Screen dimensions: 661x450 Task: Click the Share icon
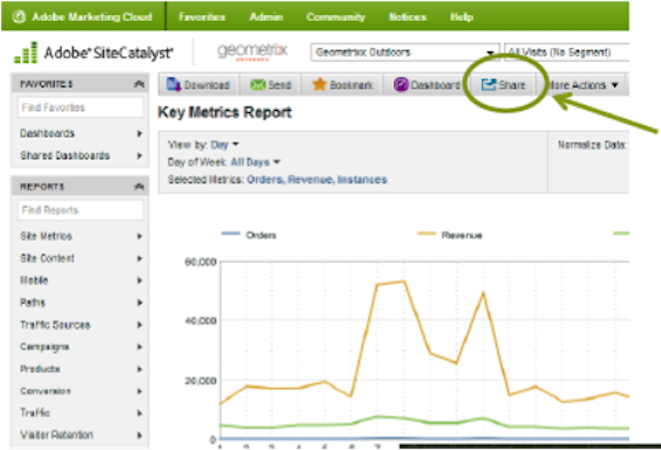pyautogui.click(x=488, y=85)
